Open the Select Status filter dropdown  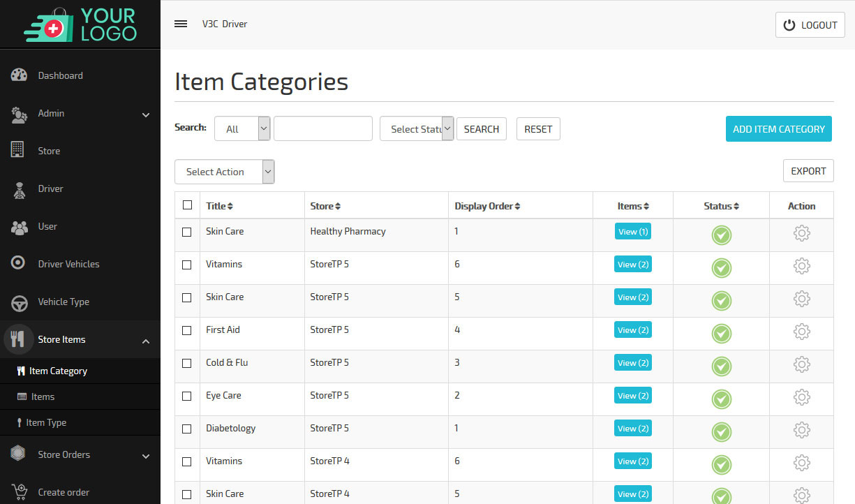coord(417,129)
